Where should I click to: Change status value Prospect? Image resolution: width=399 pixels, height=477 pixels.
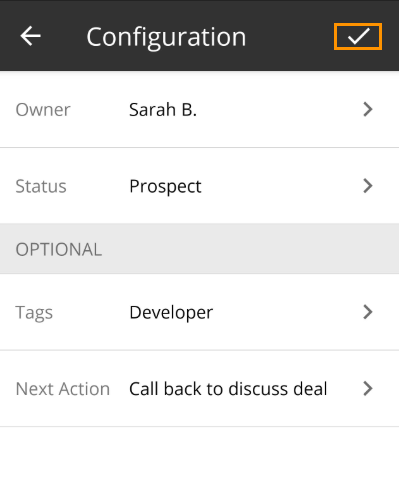(x=165, y=187)
